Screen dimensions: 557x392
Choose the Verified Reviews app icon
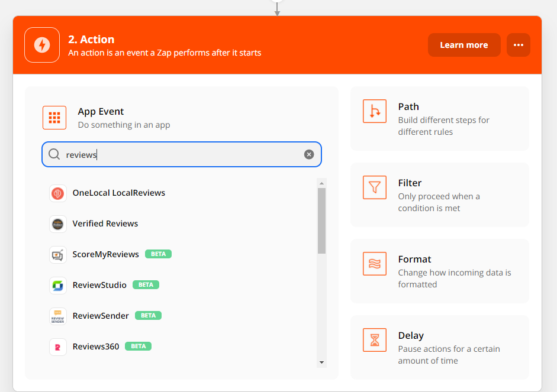coord(57,224)
